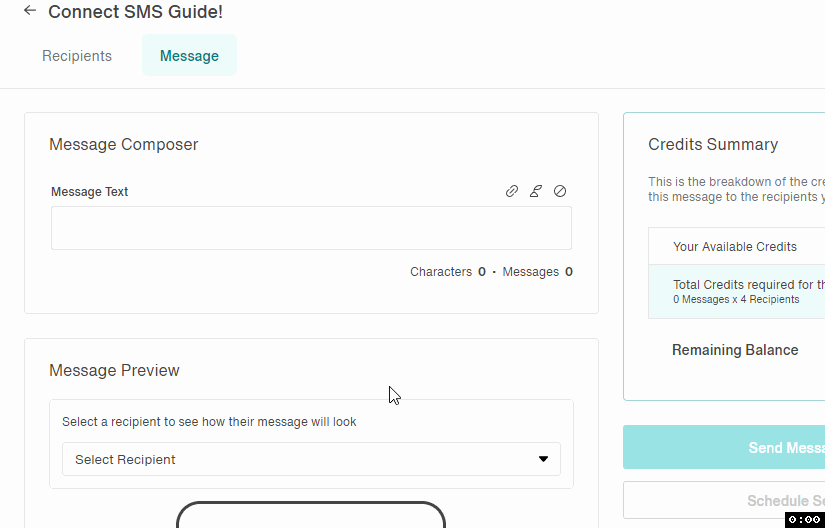This screenshot has height=528, width=825.
Task: Click the 'Total Credits required' row text
Action: 749,285
